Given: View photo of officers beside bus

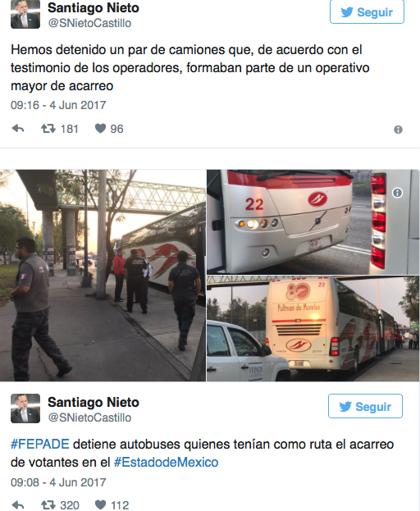Looking at the screenshot, I should coord(103,276).
